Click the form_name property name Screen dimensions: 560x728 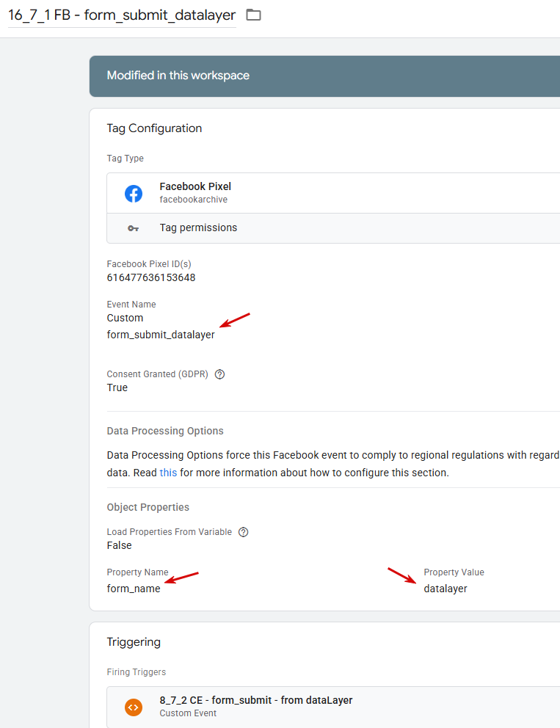[x=134, y=589]
